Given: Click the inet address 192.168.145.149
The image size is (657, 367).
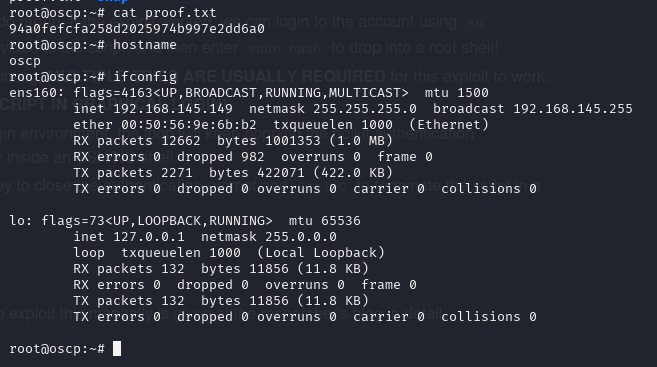Looking at the screenshot, I should point(173,109).
